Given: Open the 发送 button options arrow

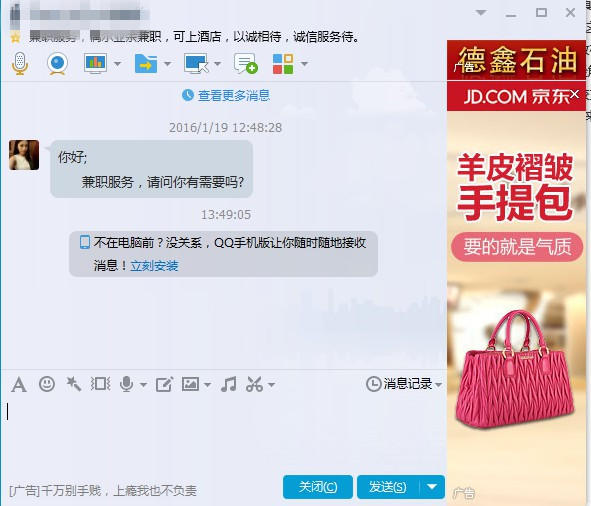Looking at the screenshot, I should 432,487.
